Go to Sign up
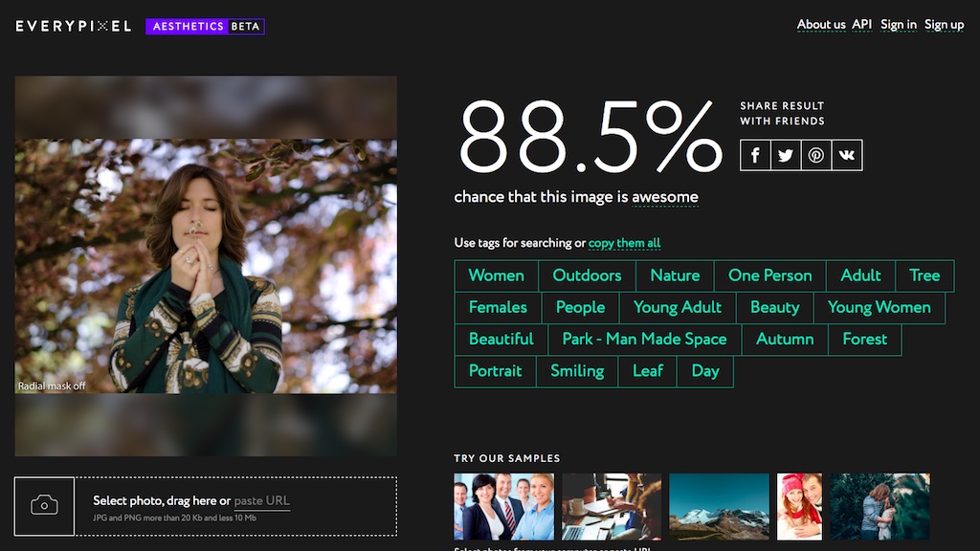The image size is (980, 551). (x=944, y=24)
